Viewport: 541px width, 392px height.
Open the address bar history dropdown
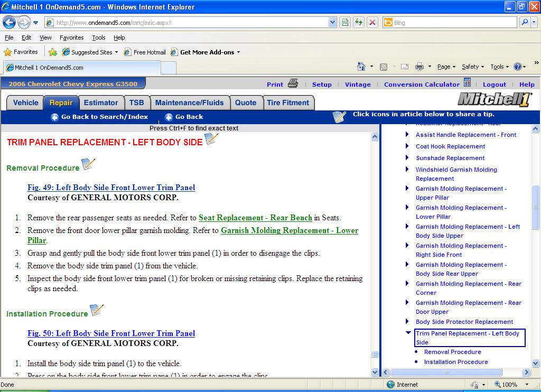tap(332, 22)
